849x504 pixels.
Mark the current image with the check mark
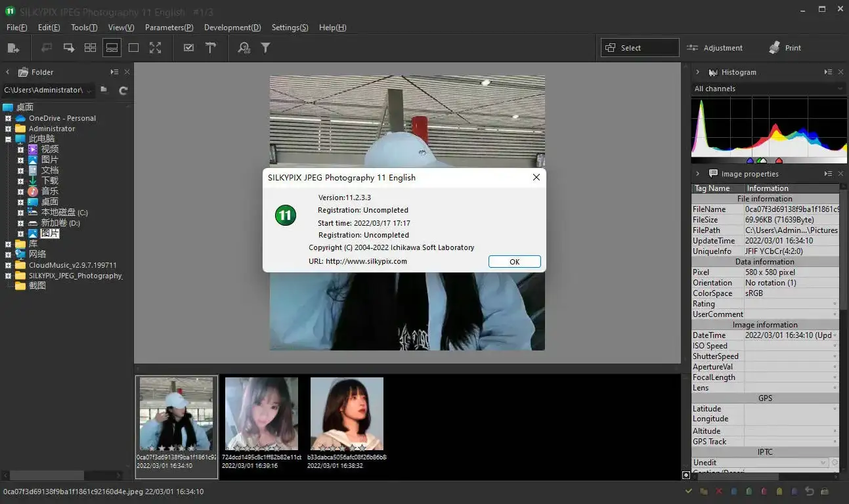(688, 491)
